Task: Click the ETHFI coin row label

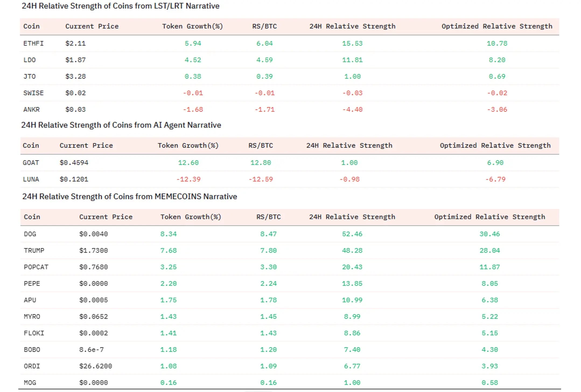Action: tap(33, 43)
